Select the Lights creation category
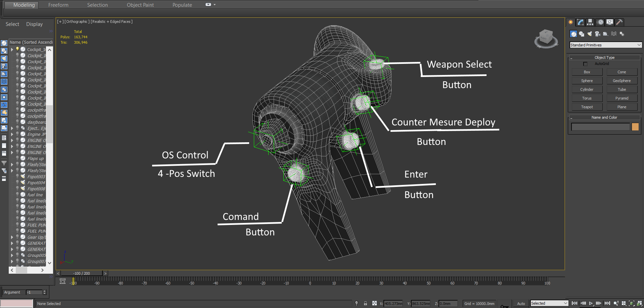This screenshot has height=308, width=644. point(590,34)
